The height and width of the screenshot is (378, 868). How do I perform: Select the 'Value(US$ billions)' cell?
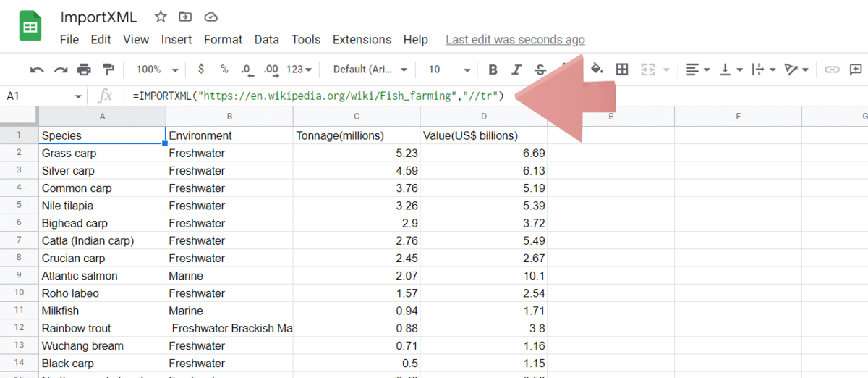484,135
